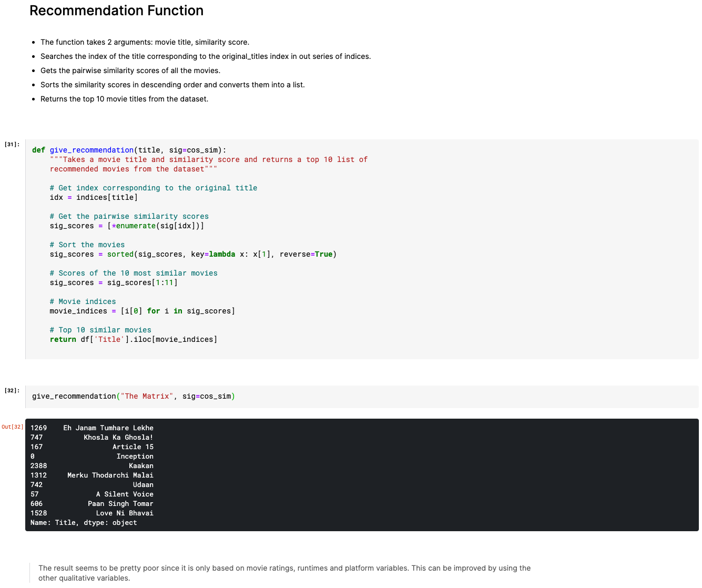Select the movie_indices list comprehension line
This screenshot has width=702, height=588.
click(142, 311)
